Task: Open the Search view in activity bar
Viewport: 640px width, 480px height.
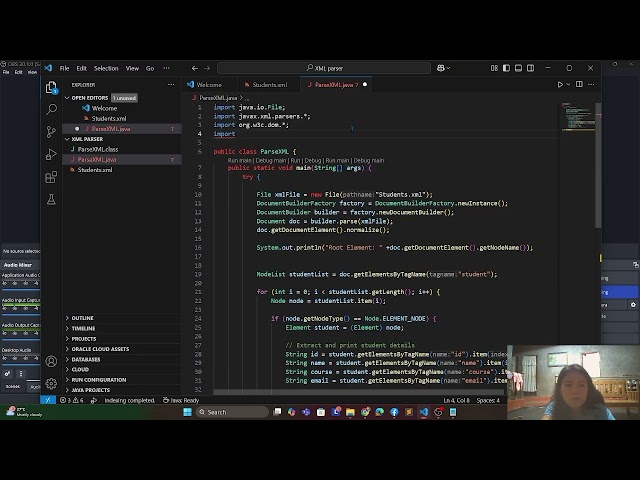Action: coord(51,109)
